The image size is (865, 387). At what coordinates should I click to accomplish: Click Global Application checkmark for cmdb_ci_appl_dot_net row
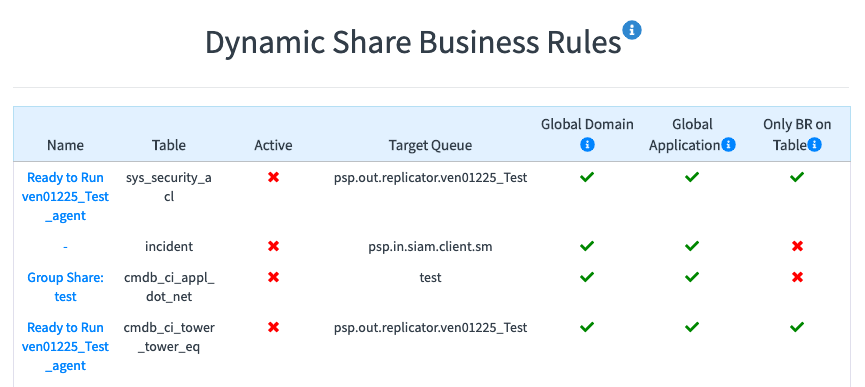pyautogui.click(x=692, y=277)
